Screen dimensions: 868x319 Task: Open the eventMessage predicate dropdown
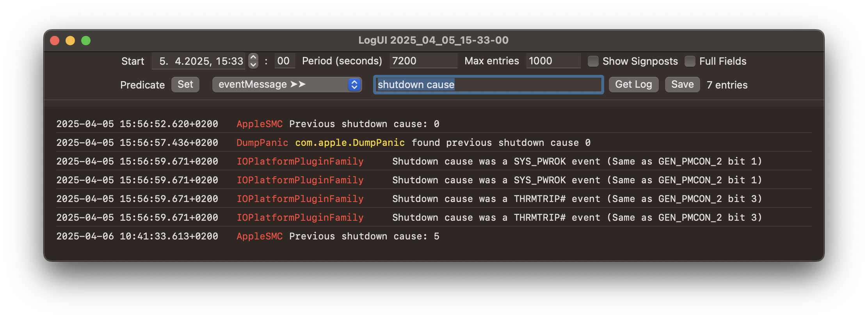(287, 85)
